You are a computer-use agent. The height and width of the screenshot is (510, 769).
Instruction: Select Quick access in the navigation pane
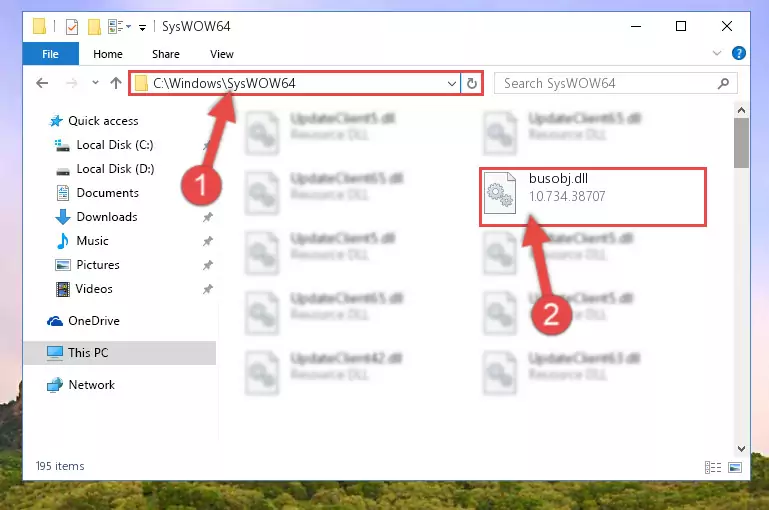103,121
